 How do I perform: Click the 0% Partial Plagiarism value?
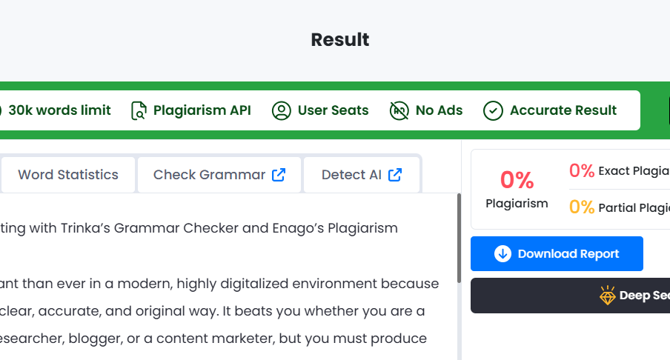pos(582,208)
